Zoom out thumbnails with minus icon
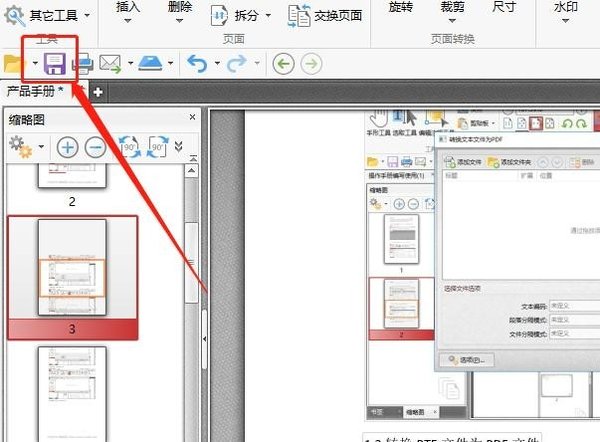This screenshot has width=600, height=442. pos(95,147)
